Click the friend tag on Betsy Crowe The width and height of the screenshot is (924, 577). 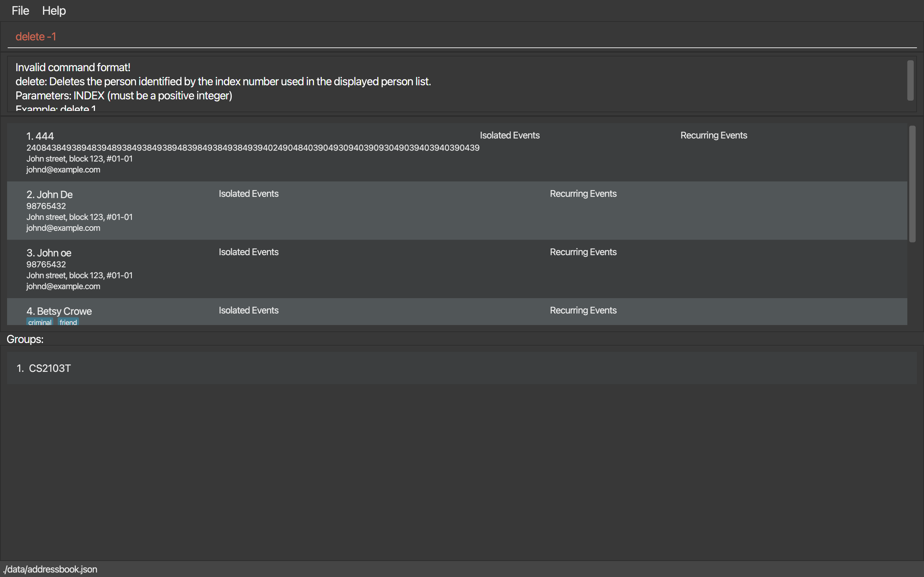pyautogui.click(x=68, y=322)
